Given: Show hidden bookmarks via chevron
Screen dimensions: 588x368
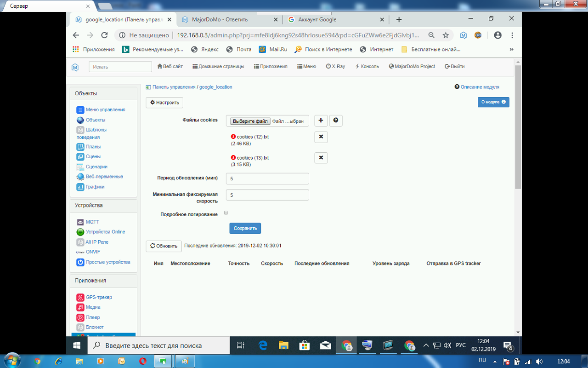Looking at the screenshot, I should 511,49.
